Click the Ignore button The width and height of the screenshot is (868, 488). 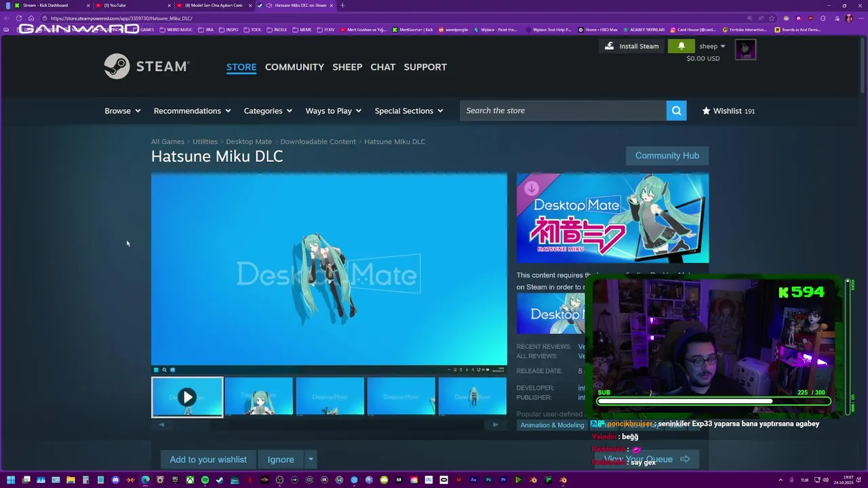click(281, 460)
